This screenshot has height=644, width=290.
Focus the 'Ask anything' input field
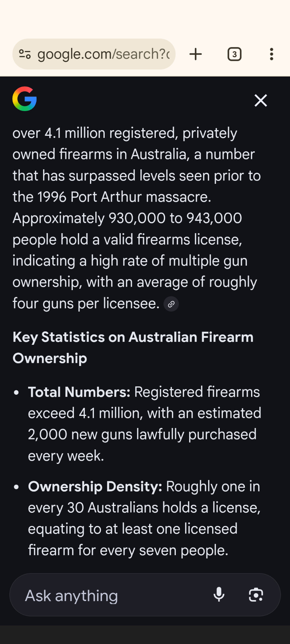[111, 596]
